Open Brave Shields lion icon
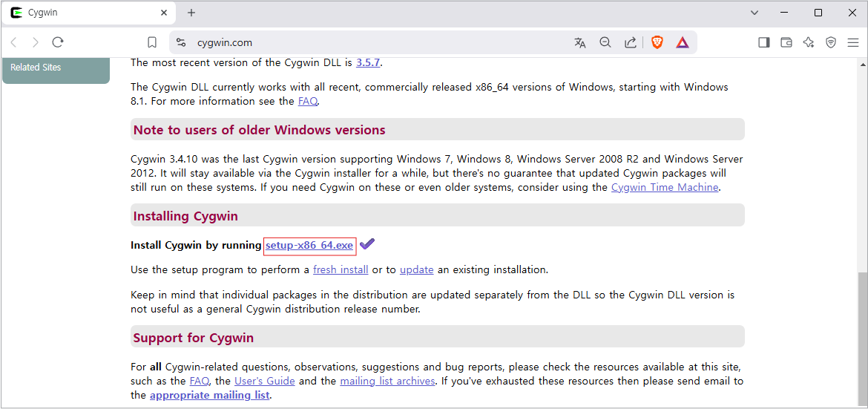Image resolution: width=868 pixels, height=409 pixels. tap(657, 42)
